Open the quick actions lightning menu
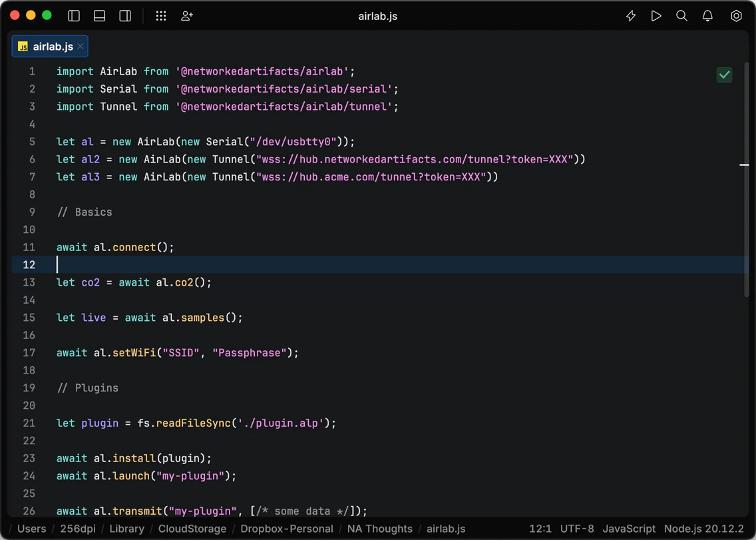The image size is (756, 540). point(630,15)
